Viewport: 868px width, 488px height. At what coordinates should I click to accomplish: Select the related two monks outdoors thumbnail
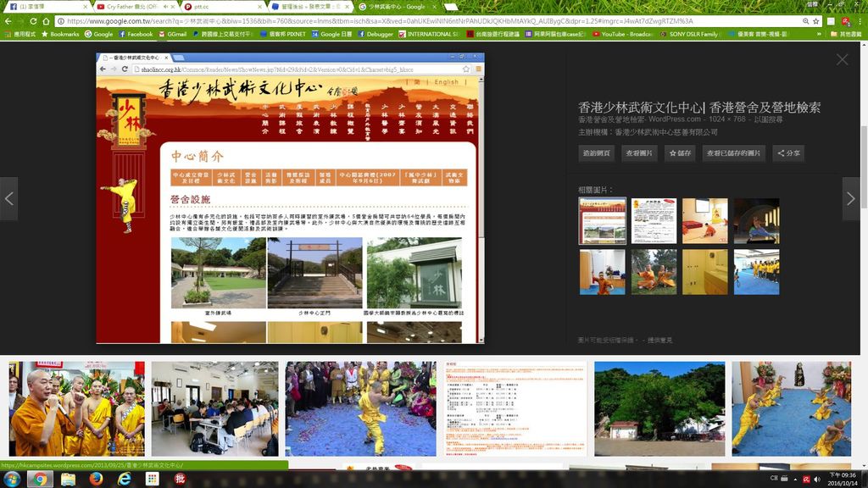(x=654, y=272)
